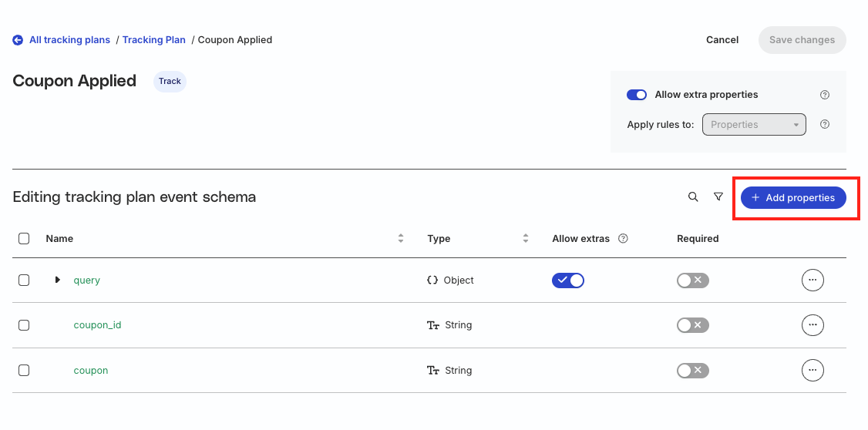
Task: Click help icon next to Allow extra properties
Action: tap(824, 95)
